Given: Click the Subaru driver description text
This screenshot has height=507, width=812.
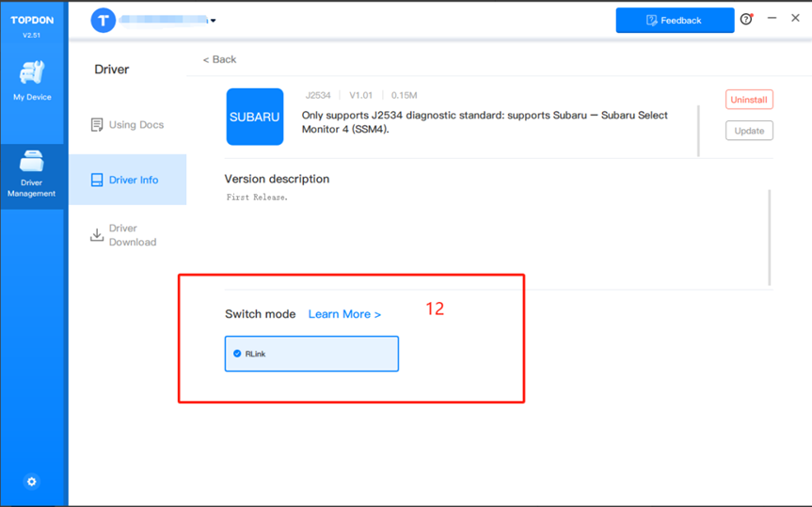Looking at the screenshot, I should tap(485, 122).
